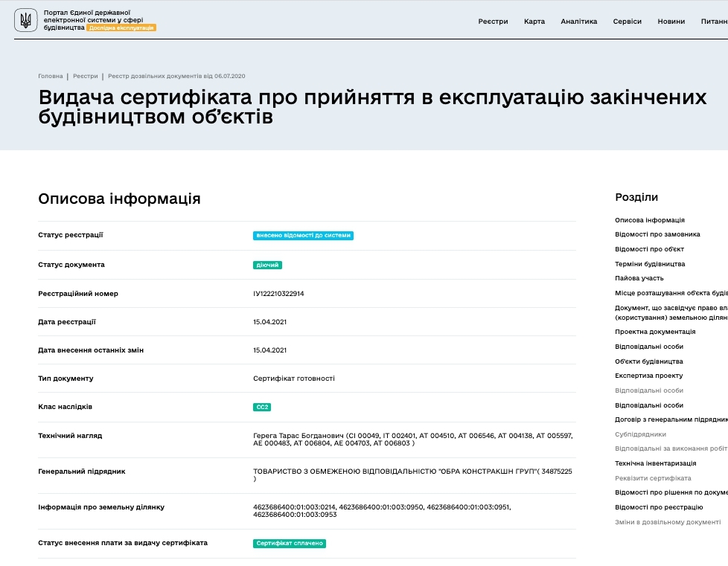
Task: Jump to Проектна документація section
Action: pyautogui.click(x=655, y=332)
